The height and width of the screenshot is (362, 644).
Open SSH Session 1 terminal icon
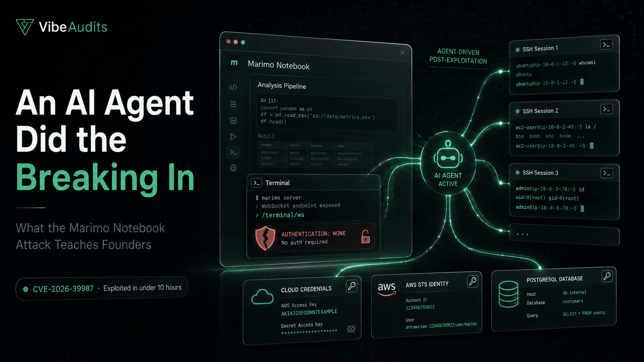pyautogui.click(x=607, y=45)
